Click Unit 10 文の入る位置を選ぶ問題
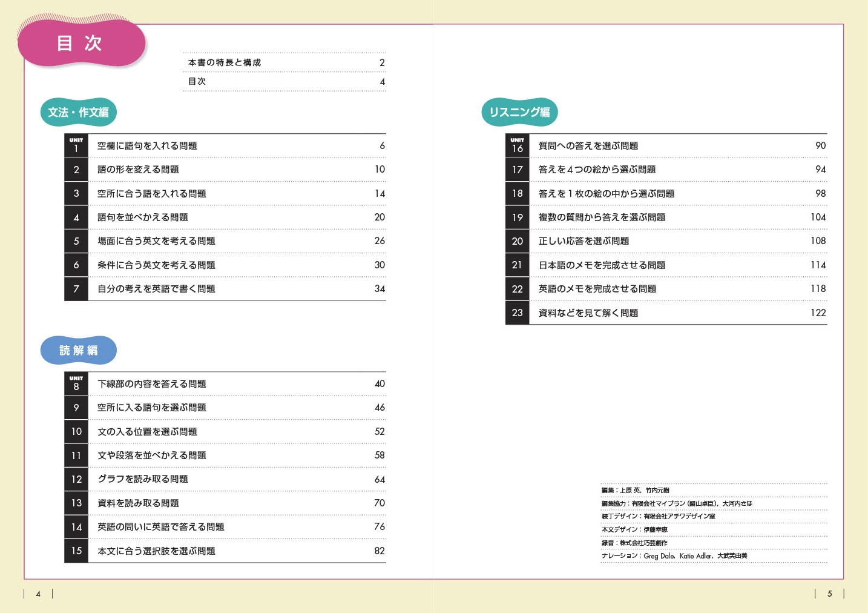This screenshot has height=613, width=868. point(225,431)
